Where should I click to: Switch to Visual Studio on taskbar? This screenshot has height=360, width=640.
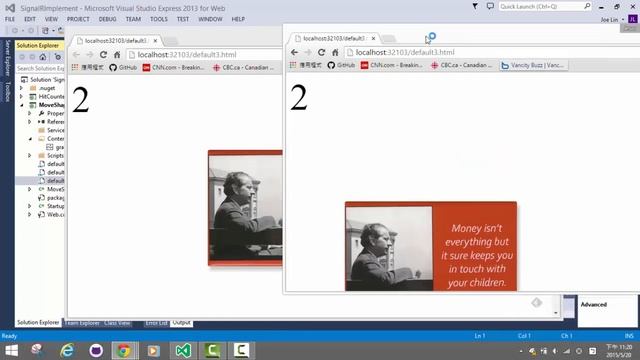tap(183, 351)
